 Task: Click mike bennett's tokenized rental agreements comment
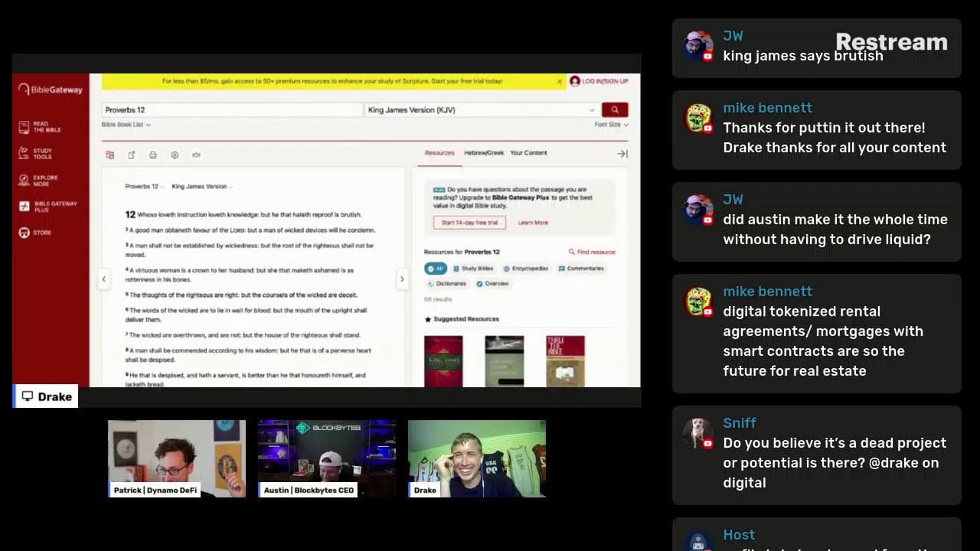[816, 333]
